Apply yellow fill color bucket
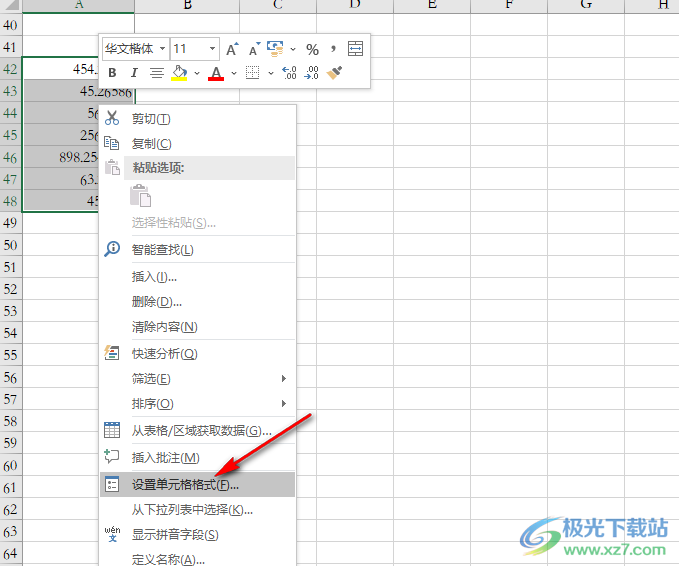This screenshot has width=679, height=566. (179, 73)
